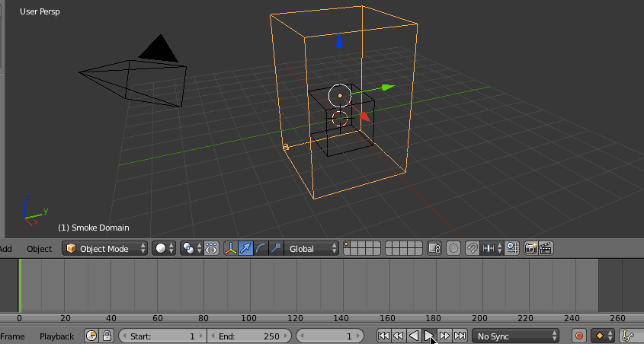Image resolution: width=644 pixels, height=344 pixels.
Task: Open the snap element type dropdown
Action: pos(492,248)
